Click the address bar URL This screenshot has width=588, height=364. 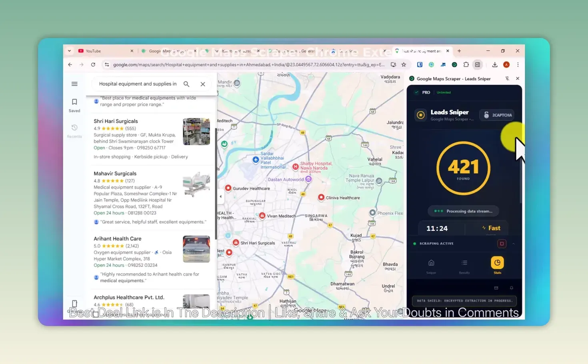(249, 64)
